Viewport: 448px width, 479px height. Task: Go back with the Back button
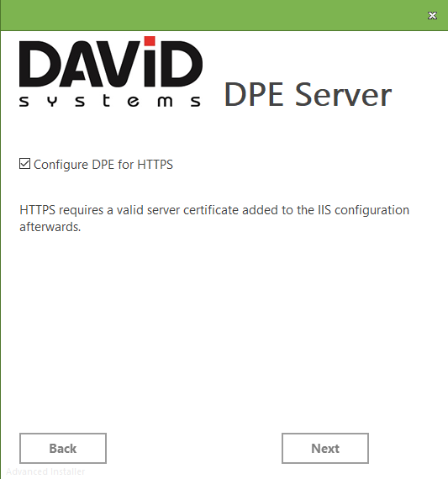[x=63, y=448]
